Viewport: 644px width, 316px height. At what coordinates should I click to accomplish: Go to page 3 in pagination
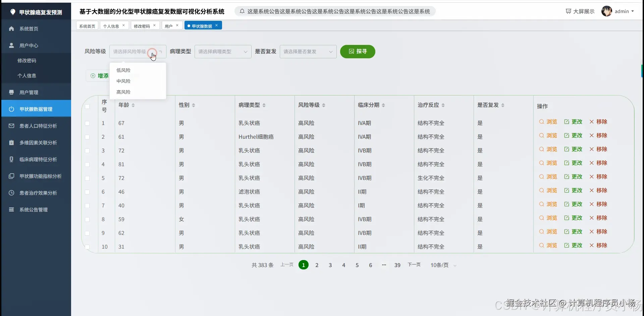(330, 265)
